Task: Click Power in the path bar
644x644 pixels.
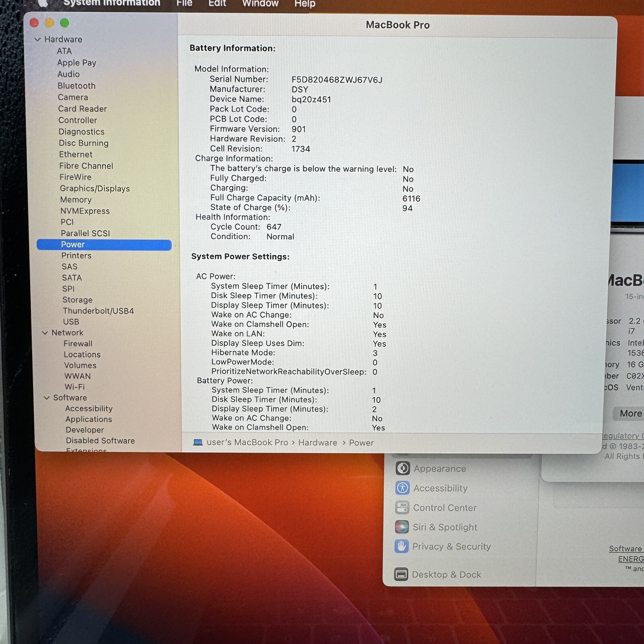Action: (361, 443)
